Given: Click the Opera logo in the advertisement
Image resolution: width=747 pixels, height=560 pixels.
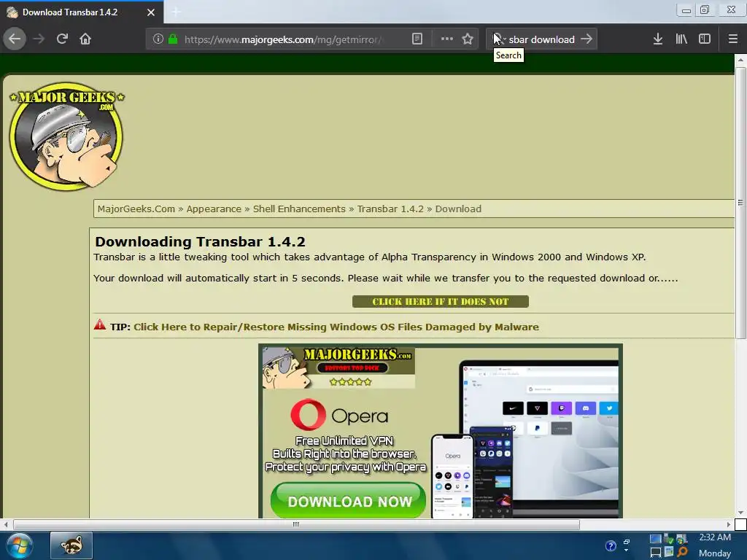Looking at the screenshot, I should (339, 415).
